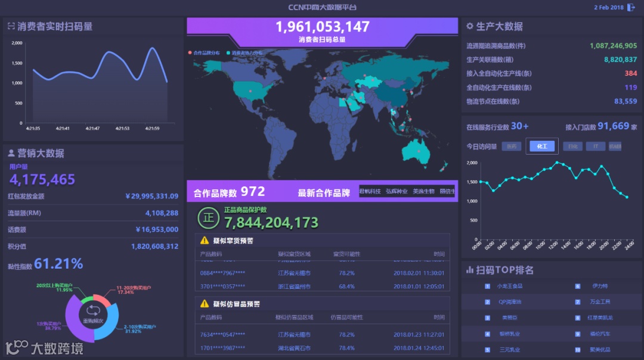This screenshot has width=644, height=360.
Task: Select the 医药 industry tab
Action: click(512, 146)
